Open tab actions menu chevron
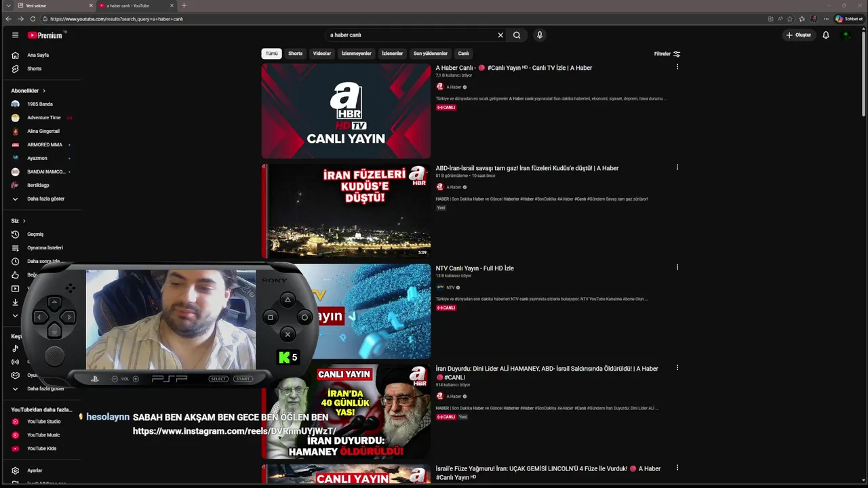 point(8,5)
